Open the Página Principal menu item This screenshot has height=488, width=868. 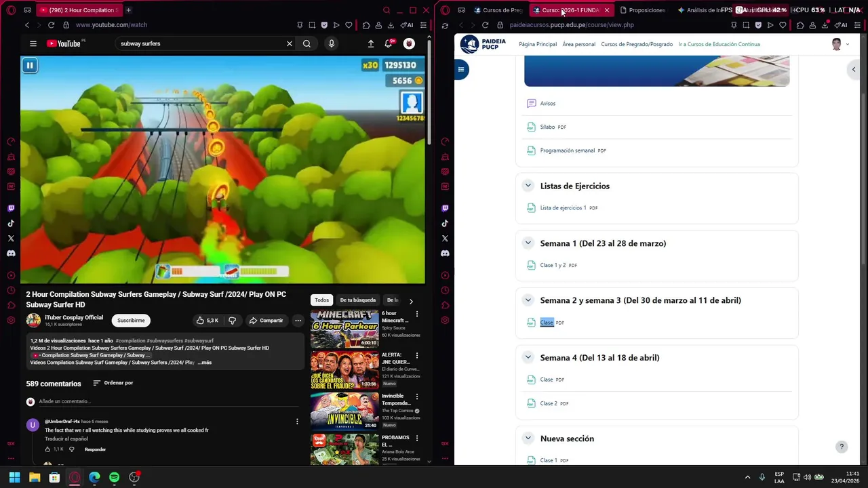tap(538, 44)
